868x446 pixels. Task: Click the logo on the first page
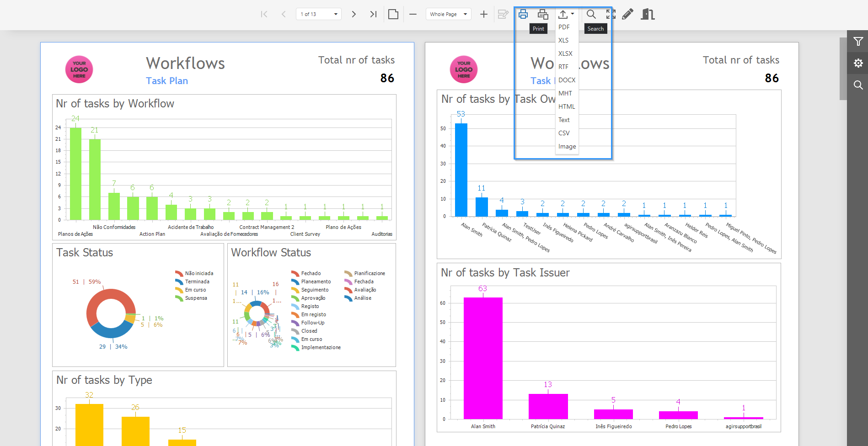point(79,69)
